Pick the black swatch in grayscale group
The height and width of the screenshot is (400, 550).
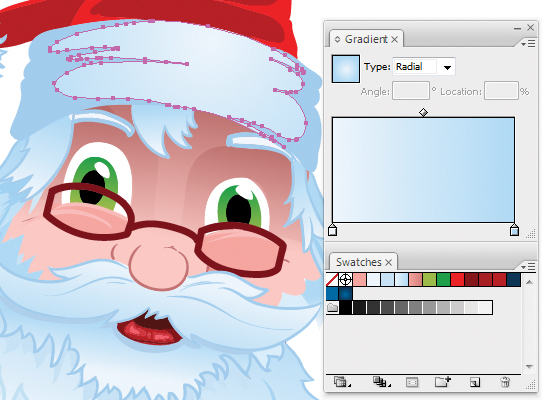(346, 308)
